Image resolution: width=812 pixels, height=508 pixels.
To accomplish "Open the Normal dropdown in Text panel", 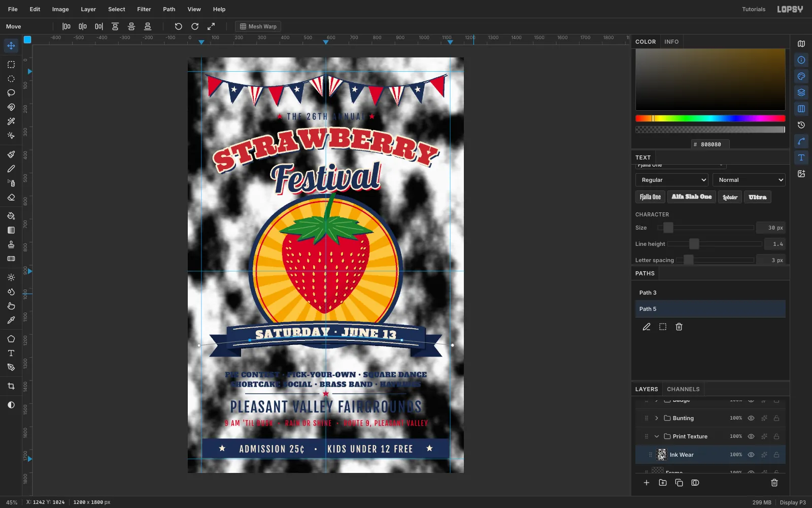I will 749,180.
